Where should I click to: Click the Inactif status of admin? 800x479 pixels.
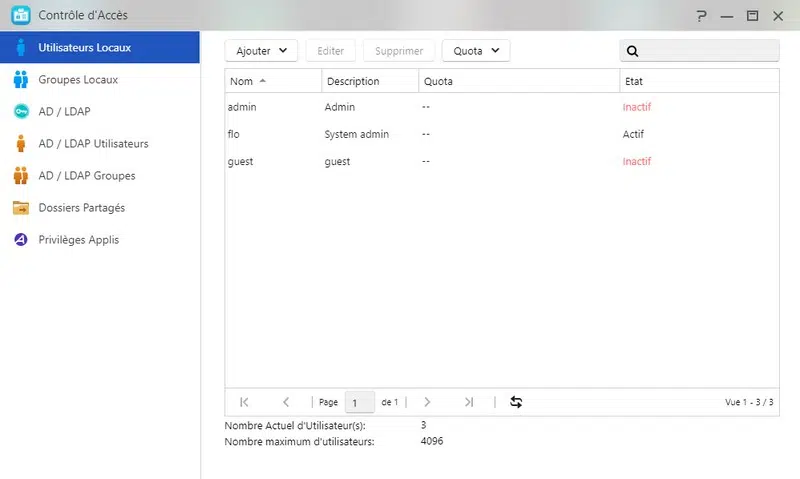[637, 107]
